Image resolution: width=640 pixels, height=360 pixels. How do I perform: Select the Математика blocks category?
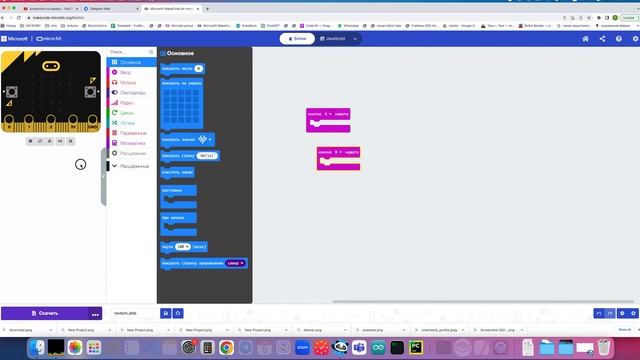coord(131,143)
